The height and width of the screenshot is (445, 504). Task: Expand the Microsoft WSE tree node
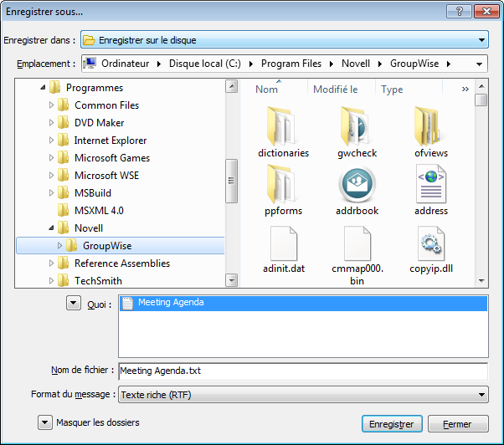pyautogui.click(x=51, y=176)
